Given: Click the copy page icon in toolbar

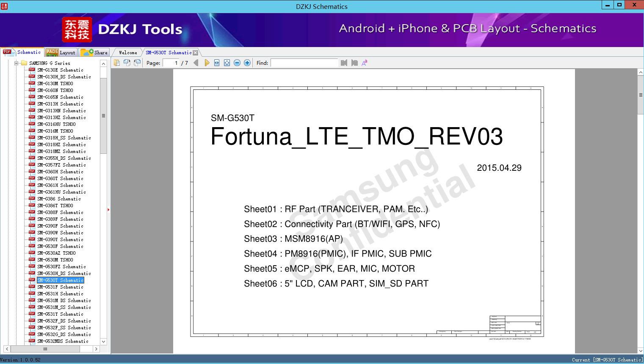Looking at the screenshot, I should tap(116, 63).
